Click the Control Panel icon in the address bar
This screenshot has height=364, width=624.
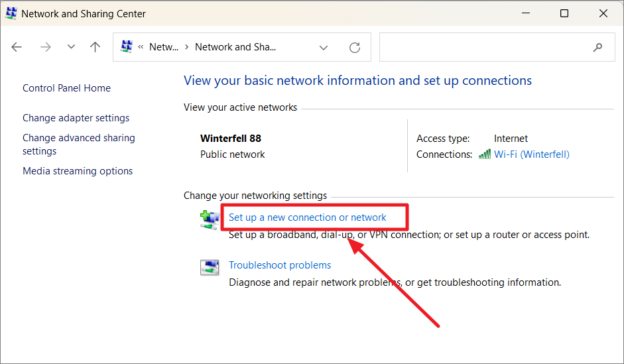(126, 47)
